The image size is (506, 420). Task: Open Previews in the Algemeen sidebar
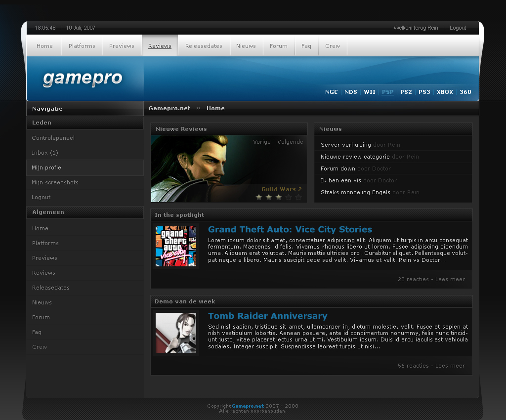[85, 258]
